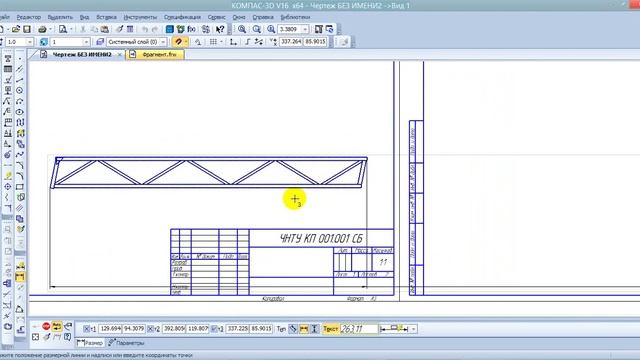Click the Undo arrow icon

[144, 29]
